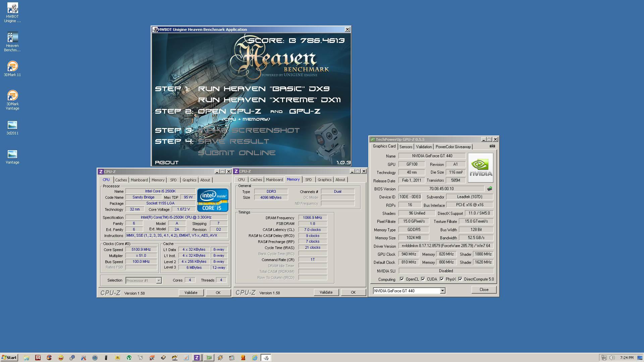Click OK in the right CPU-Z window
This screenshot has height=362, width=644.
(353, 292)
